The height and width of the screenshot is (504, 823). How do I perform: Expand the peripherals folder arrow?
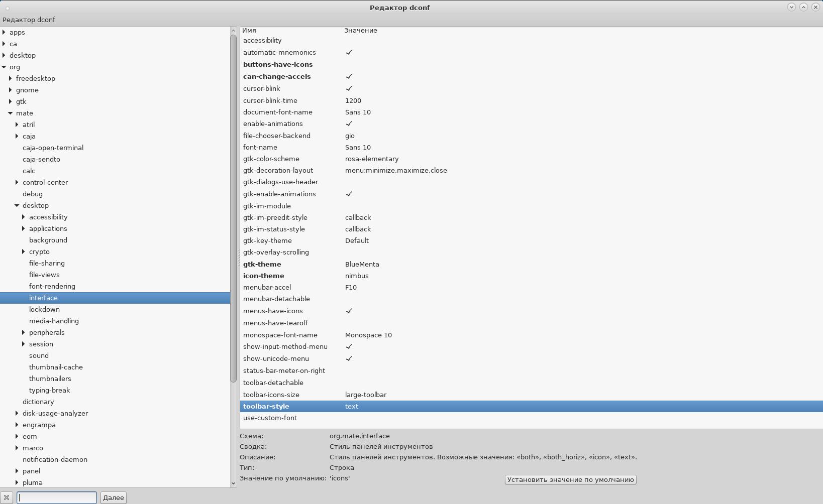click(24, 332)
